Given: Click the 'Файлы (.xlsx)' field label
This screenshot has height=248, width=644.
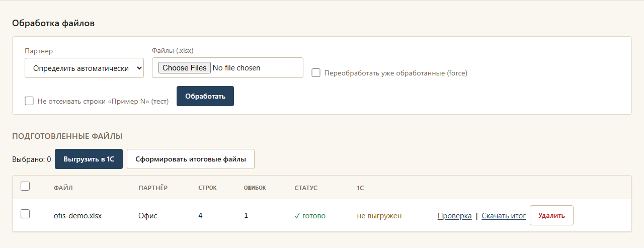Looking at the screenshot, I should coord(173,50).
